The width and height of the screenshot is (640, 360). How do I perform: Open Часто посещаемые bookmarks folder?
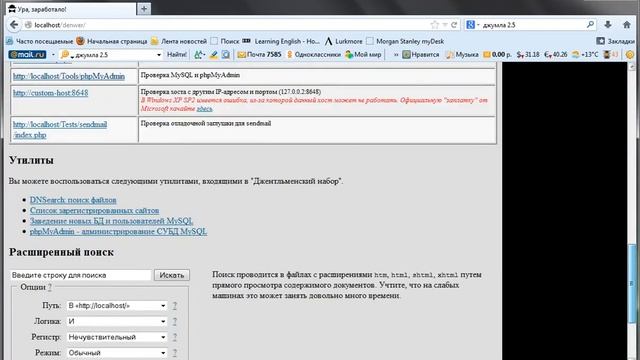pyautogui.click(x=40, y=41)
